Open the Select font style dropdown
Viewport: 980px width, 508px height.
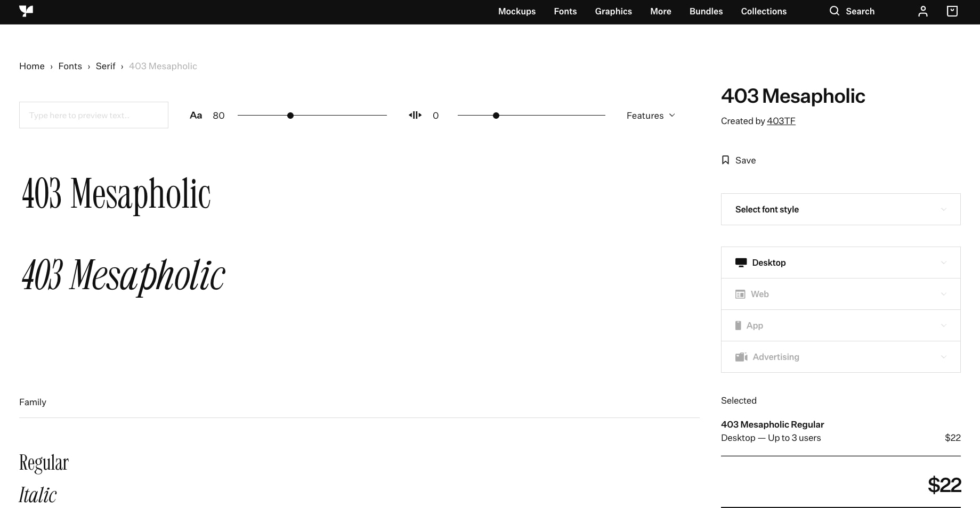(841, 209)
